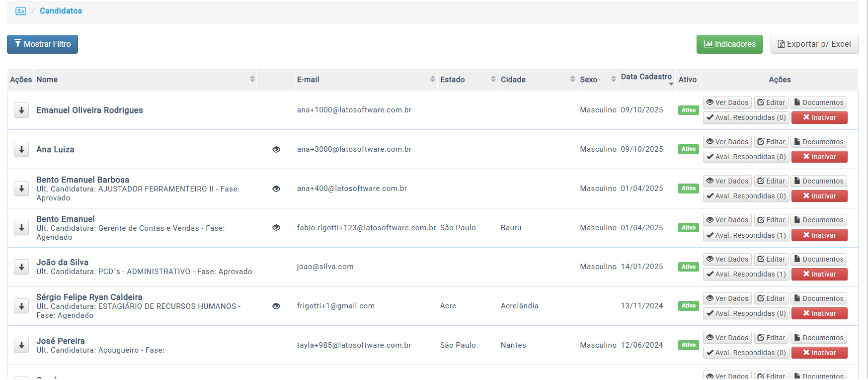Open Aval. Respondidas (1) for Bento Emanuel
The image size is (868, 380).
coord(746,235)
